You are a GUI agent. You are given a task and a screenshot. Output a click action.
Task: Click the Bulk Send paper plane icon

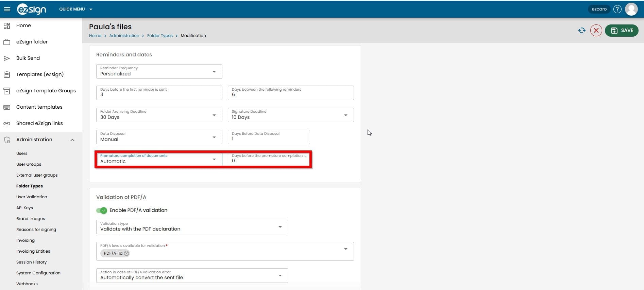[7, 58]
